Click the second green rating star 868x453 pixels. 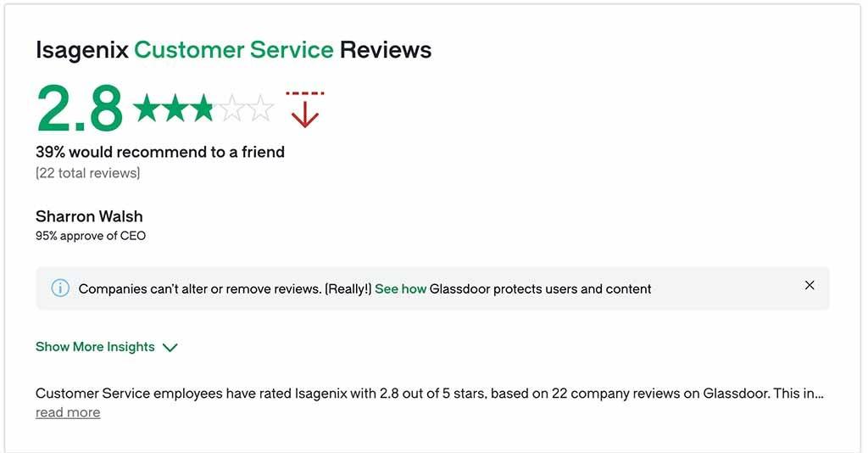click(x=175, y=108)
